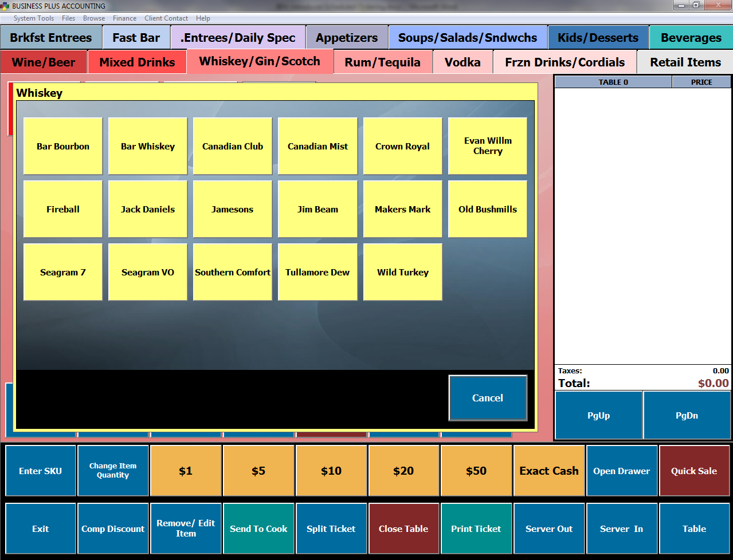The image size is (733, 560).
Task: Go to Kids/Desserts tab
Action: coord(598,38)
